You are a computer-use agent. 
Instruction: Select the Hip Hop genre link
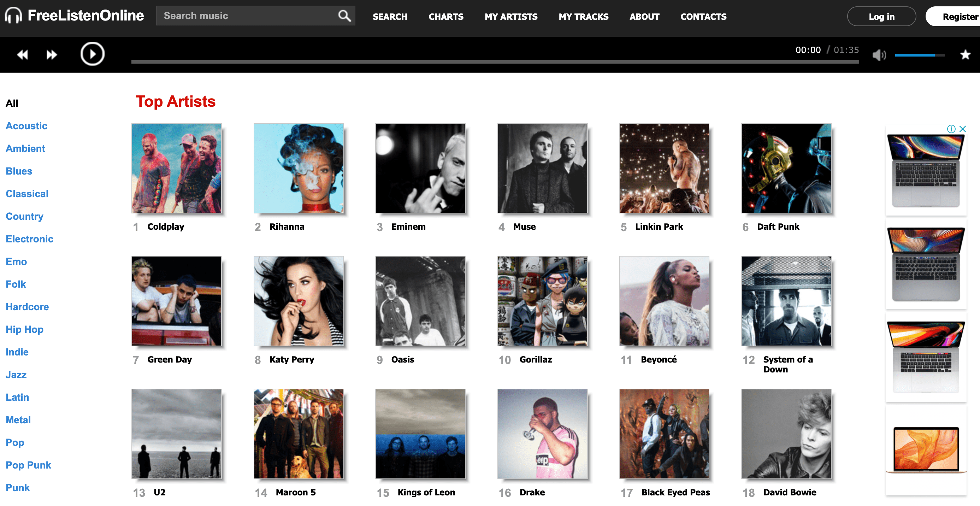pos(24,329)
